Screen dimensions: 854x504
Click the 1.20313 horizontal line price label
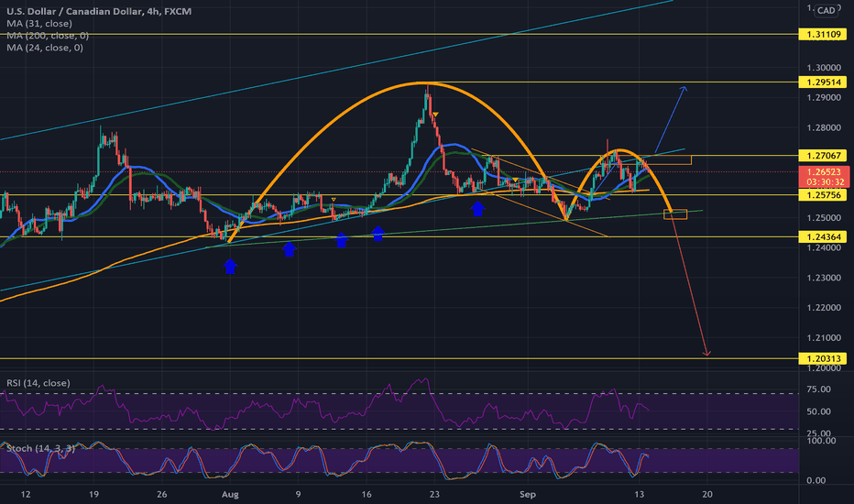pyautogui.click(x=823, y=358)
